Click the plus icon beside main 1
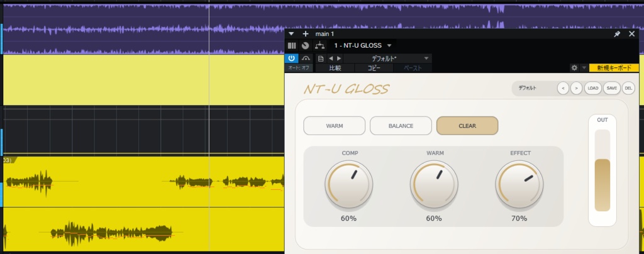The height and width of the screenshot is (254, 644). click(x=305, y=34)
